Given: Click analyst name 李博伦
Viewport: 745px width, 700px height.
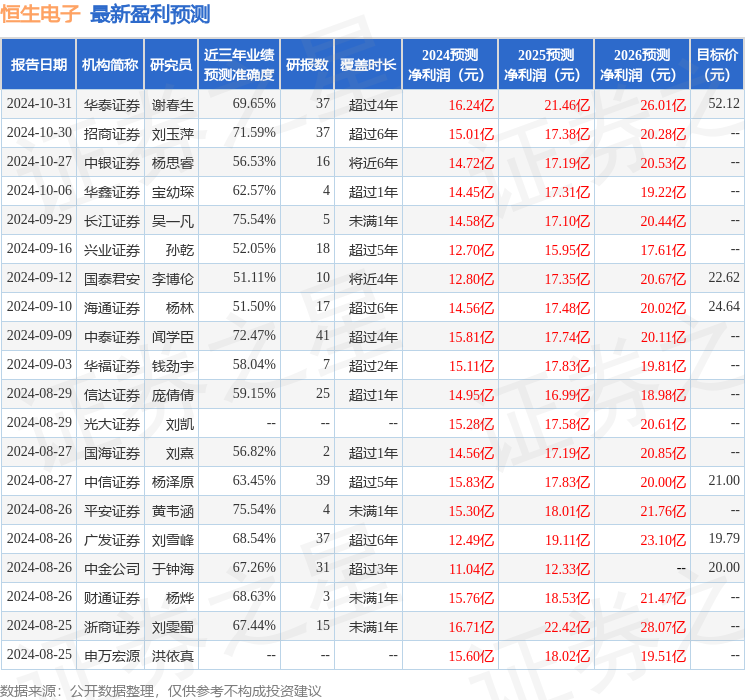Looking at the screenshot, I should [172, 278].
